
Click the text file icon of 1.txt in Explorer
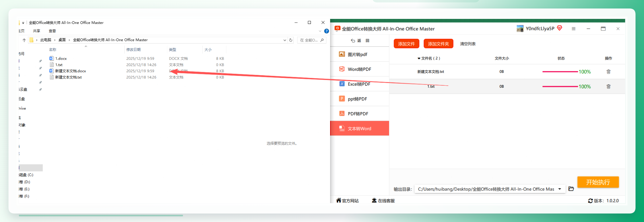click(52, 64)
